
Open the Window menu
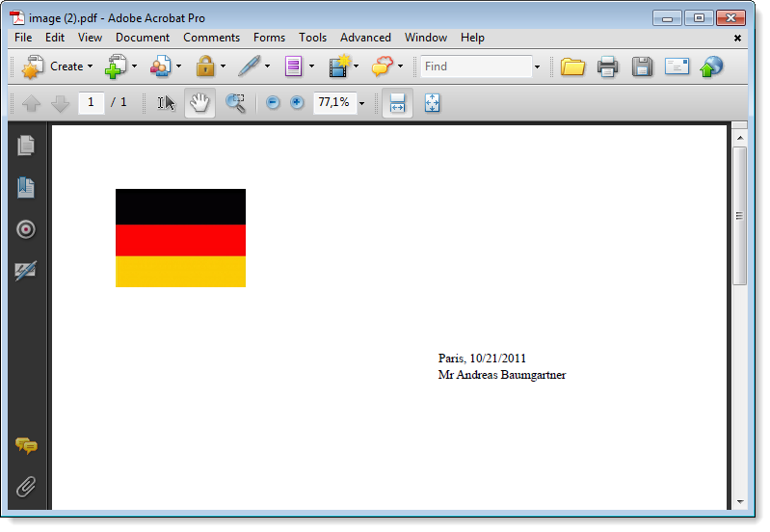(426, 38)
